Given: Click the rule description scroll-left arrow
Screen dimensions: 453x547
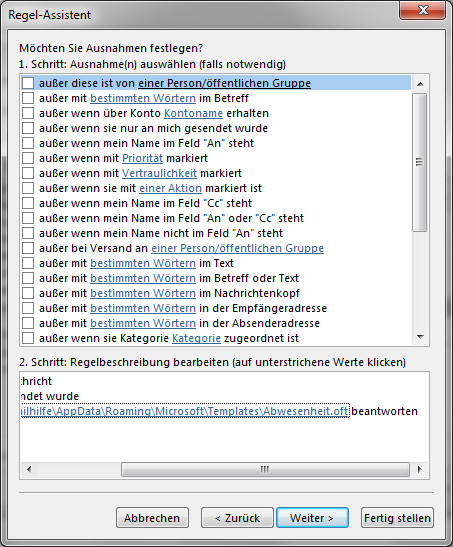Looking at the screenshot, I should 29,469.
